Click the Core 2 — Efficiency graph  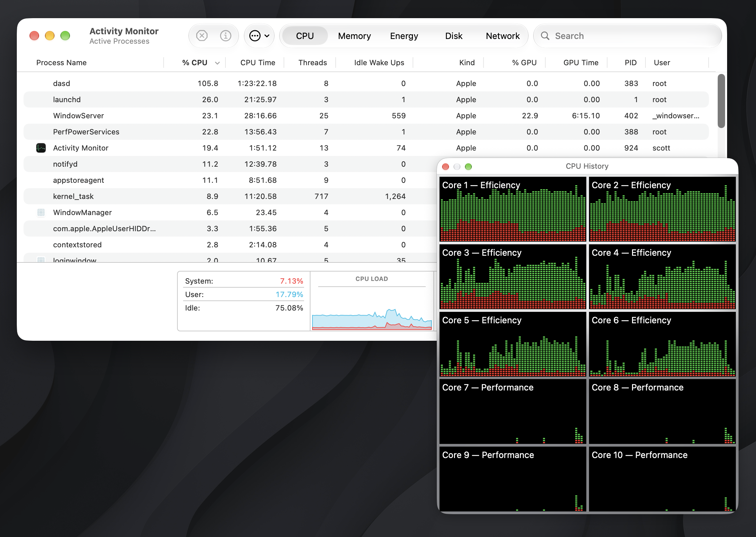coord(662,209)
